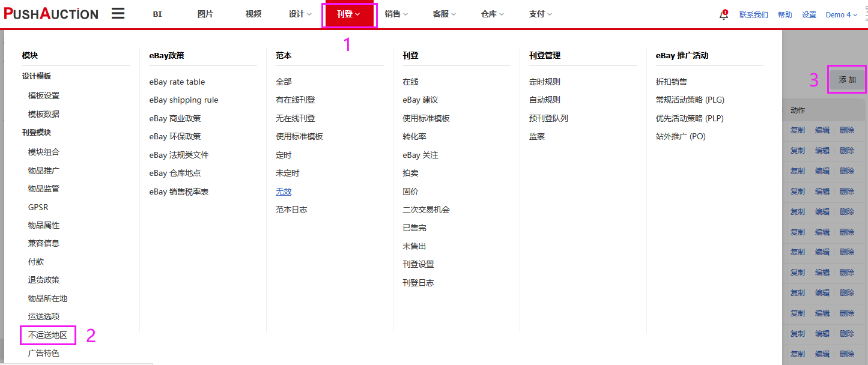Expand the 设计 dropdown menu
This screenshot has height=365, width=868.
click(300, 14)
